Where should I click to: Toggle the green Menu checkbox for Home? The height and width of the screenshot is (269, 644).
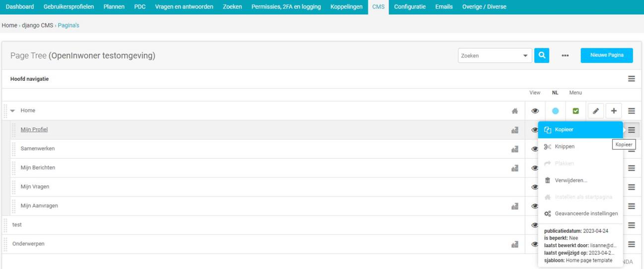[x=576, y=111]
